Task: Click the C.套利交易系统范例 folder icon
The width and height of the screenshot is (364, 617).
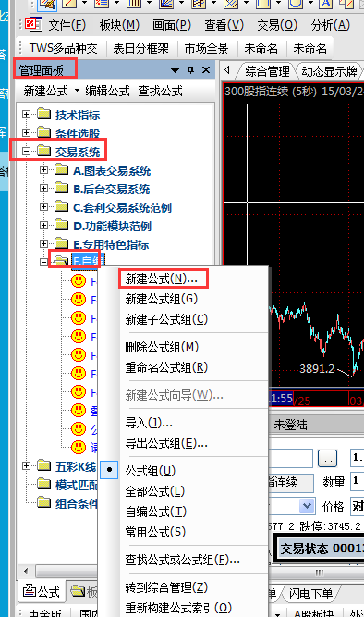Action: pos(62,206)
